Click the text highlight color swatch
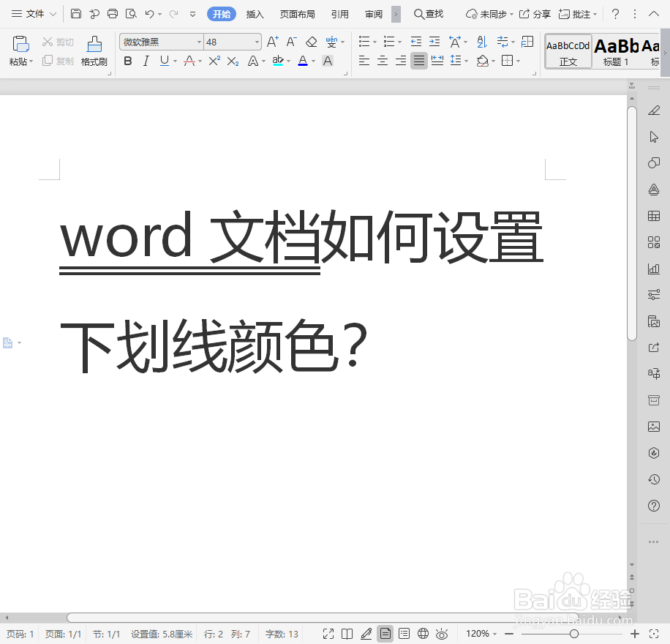The height and width of the screenshot is (644, 670). coord(278,61)
